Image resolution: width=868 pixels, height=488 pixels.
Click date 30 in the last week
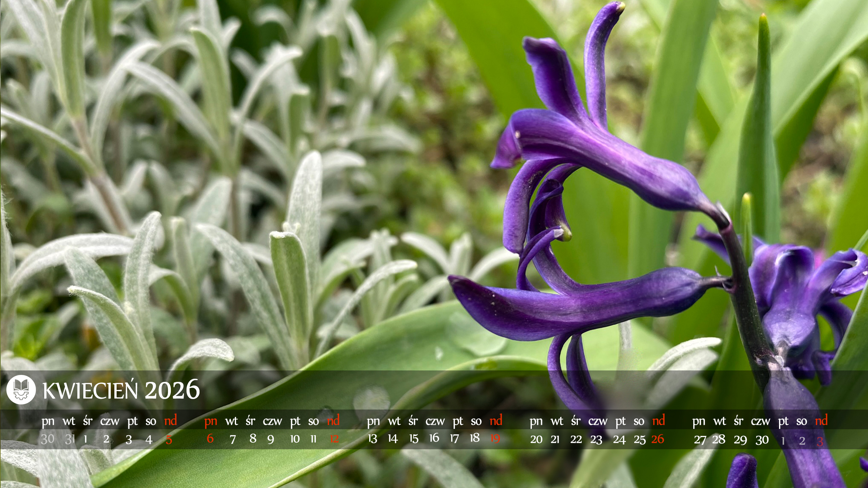click(762, 440)
